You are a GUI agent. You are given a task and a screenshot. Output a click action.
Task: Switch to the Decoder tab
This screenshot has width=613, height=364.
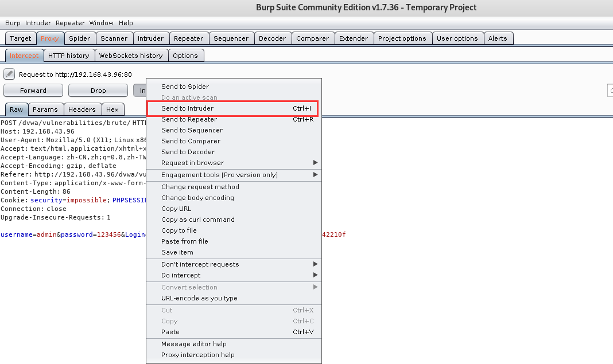272,38
